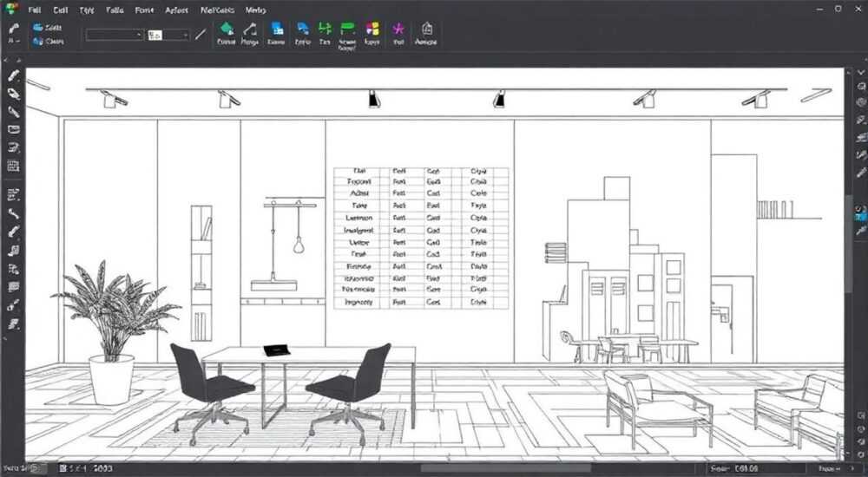Screen dimensions: 868x477
Task: Choose the green bar icon in toolbar
Action: pyautogui.click(x=347, y=29)
